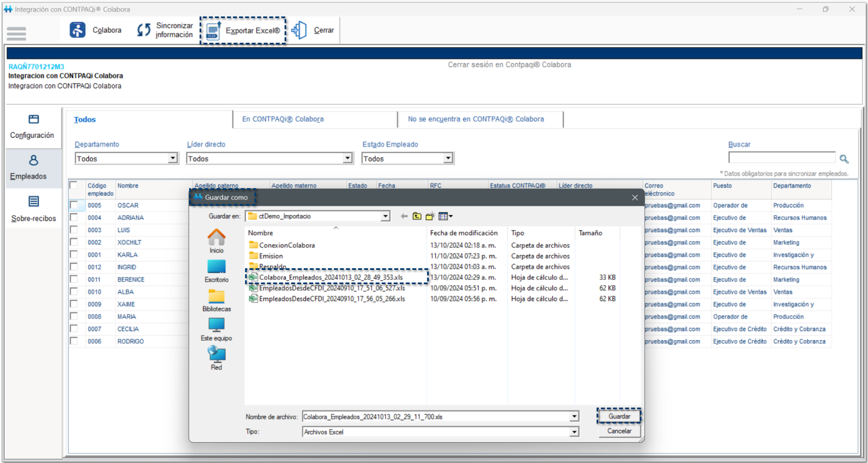Click the Nombre de archivo field

436,417
